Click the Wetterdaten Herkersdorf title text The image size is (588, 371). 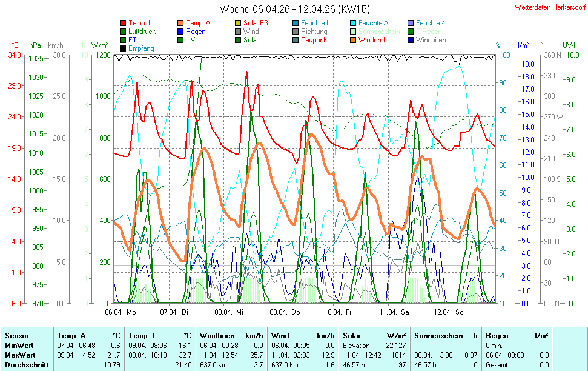550,7
